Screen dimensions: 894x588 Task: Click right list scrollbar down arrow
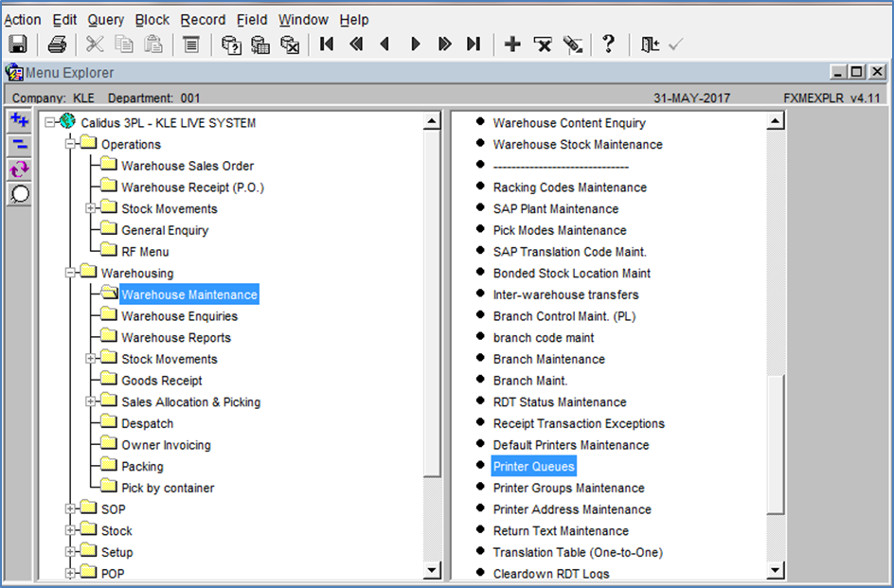click(776, 570)
